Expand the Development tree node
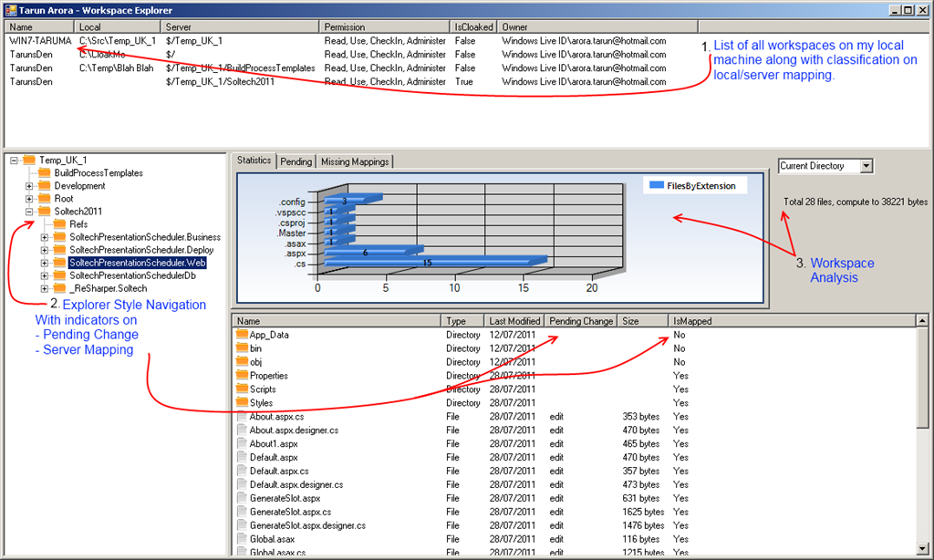 (28, 186)
